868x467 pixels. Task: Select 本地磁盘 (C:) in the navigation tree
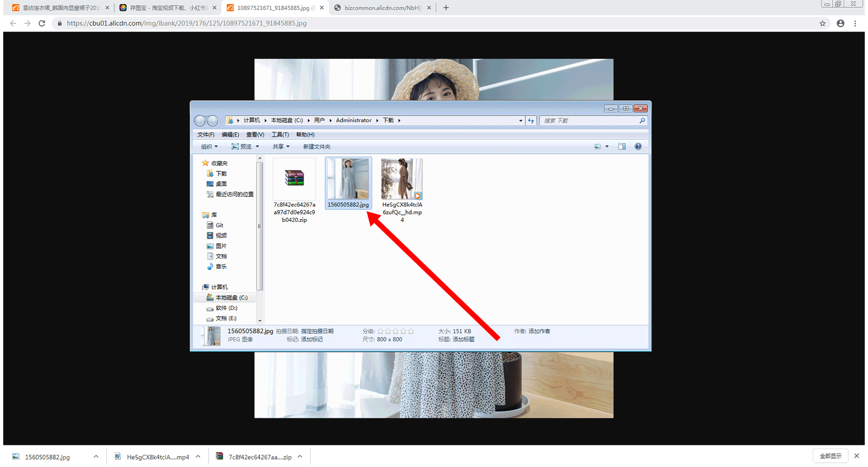(x=231, y=298)
